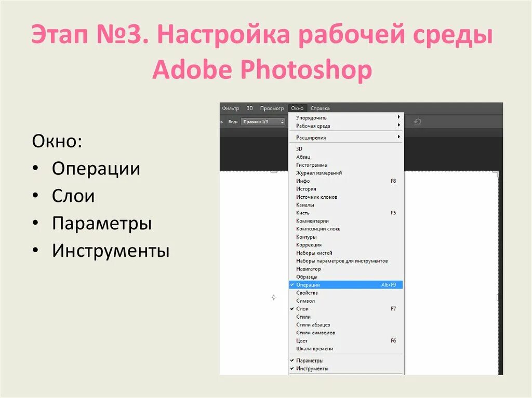The height and width of the screenshot is (398, 532).
Task: Click the reset rotate-arrow icon in options bar
Action: (x=418, y=122)
